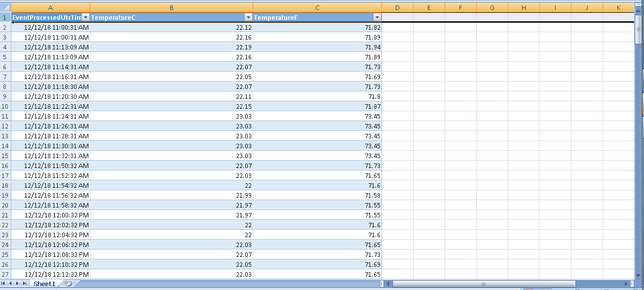Image resolution: width=644 pixels, height=290 pixels.
Task: Switch to Sheet1 tab
Action: pos(44,284)
